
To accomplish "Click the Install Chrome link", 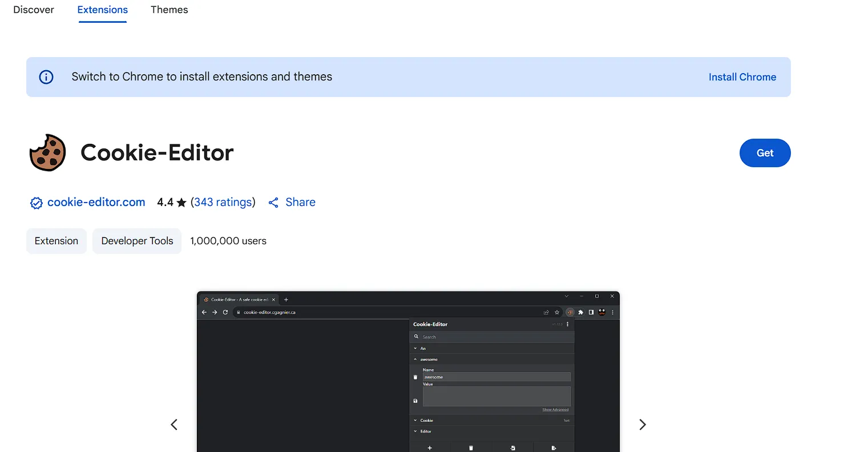I will tap(742, 77).
